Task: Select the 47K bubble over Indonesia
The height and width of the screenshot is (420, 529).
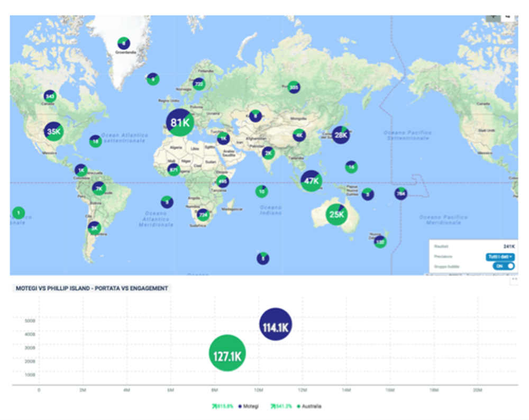Action: 312,181
